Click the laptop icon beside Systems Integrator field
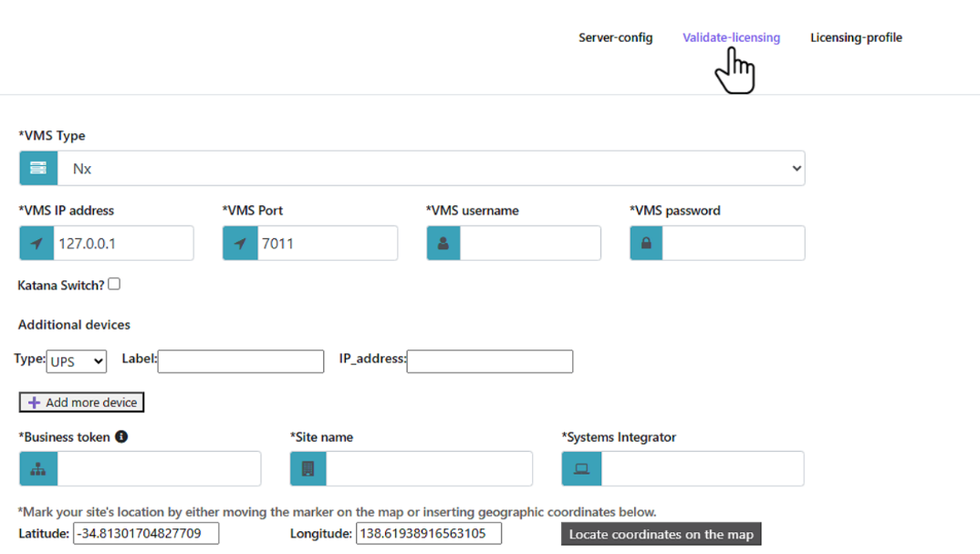 (581, 469)
